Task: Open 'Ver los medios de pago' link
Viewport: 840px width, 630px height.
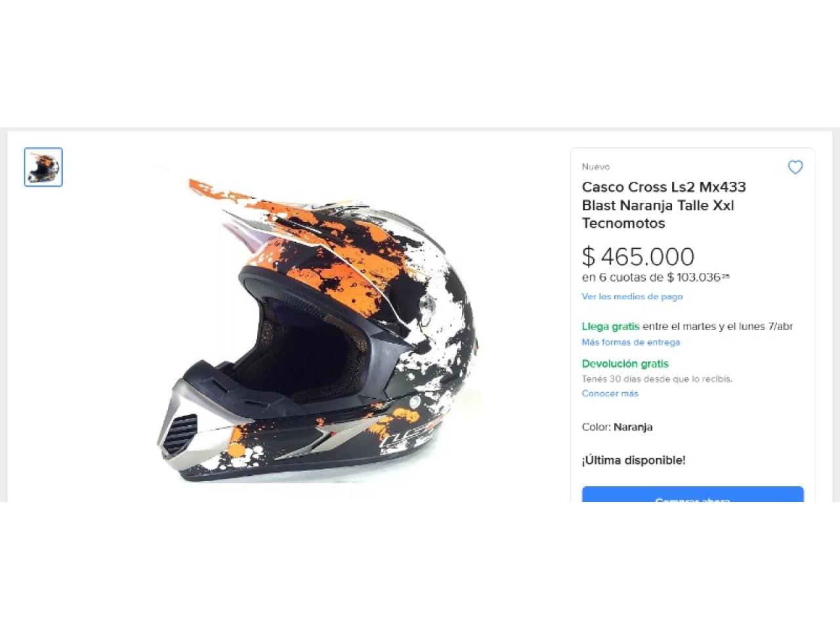Action: click(632, 297)
